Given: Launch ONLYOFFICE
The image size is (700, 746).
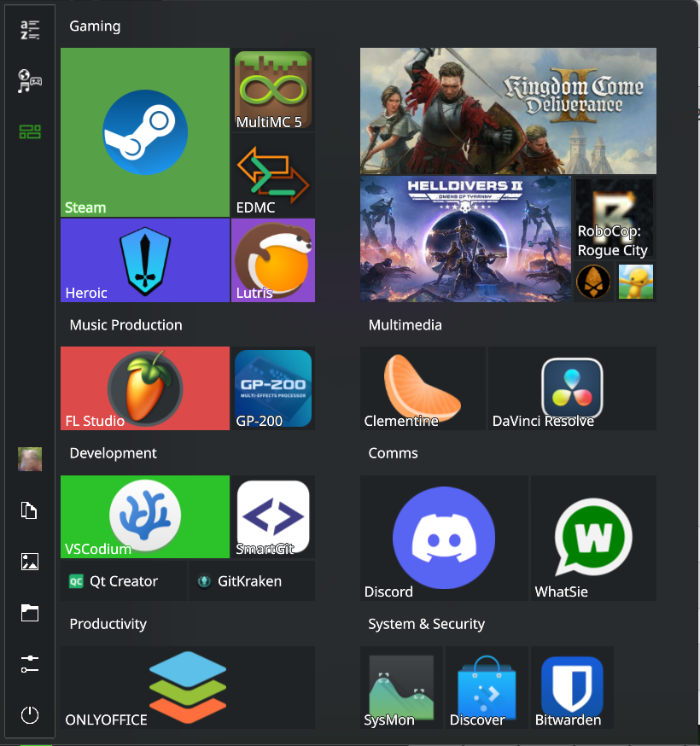Looking at the screenshot, I should pos(188,687).
